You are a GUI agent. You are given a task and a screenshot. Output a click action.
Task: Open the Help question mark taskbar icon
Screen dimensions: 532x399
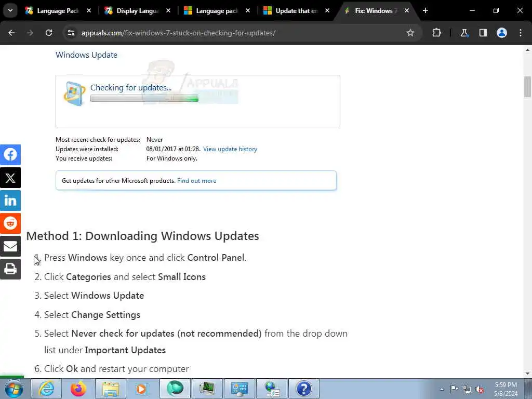[303, 389]
